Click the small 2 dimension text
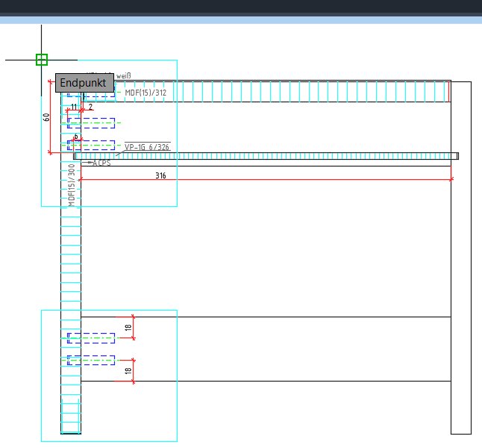Image resolution: width=482 pixels, height=448 pixels. tap(91, 108)
